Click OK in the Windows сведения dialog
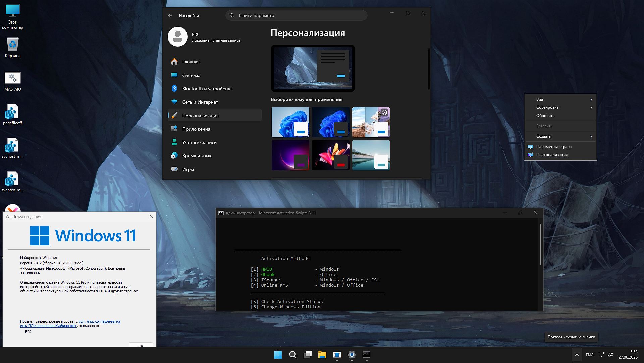This screenshot has width=644, height=363. tap(141, 345)
